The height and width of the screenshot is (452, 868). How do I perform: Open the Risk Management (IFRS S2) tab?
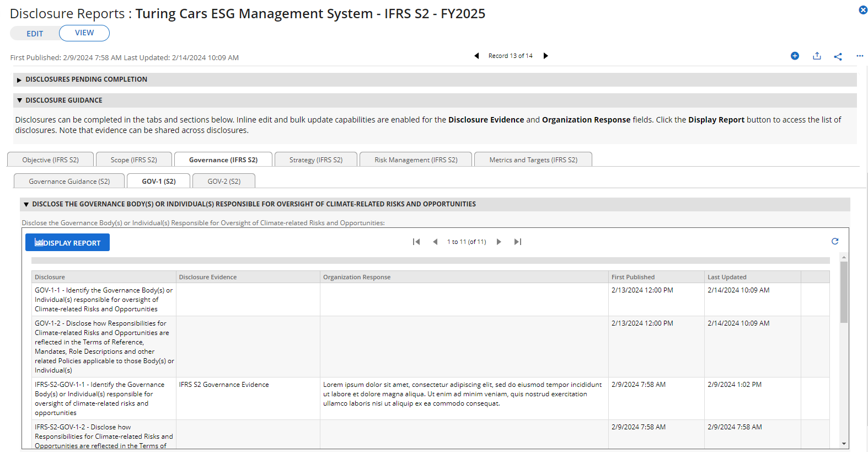coord(416,159)
